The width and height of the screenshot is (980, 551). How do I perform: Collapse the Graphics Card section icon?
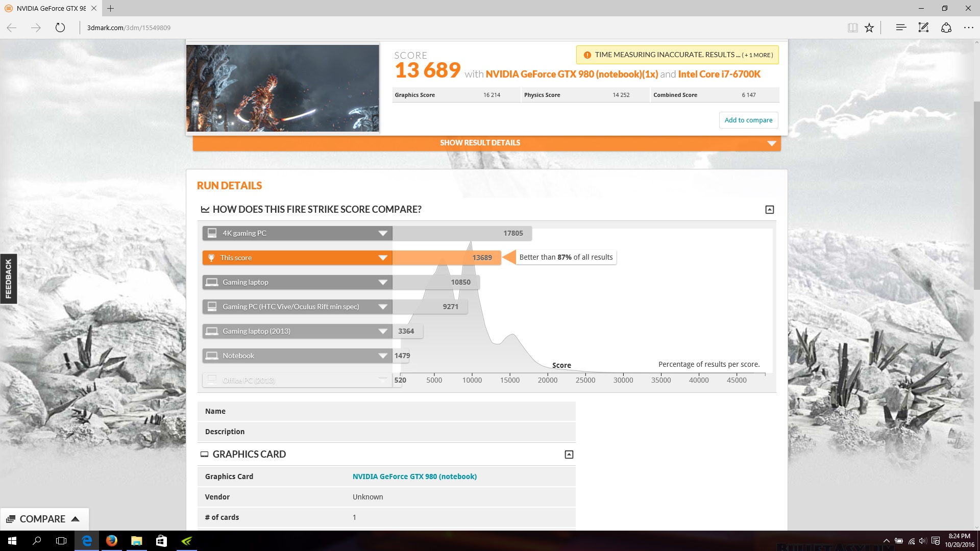coord(569,455)
